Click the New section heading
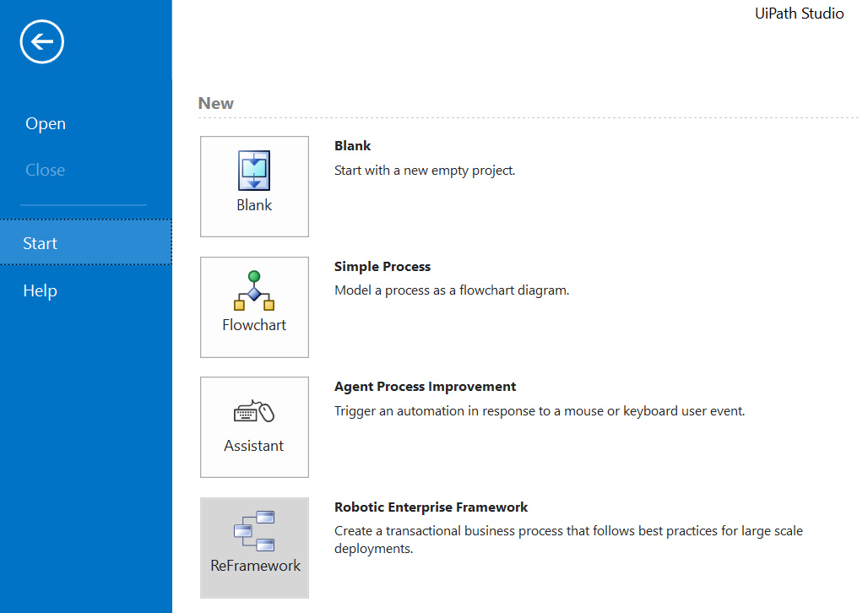 tap(216, 104)
